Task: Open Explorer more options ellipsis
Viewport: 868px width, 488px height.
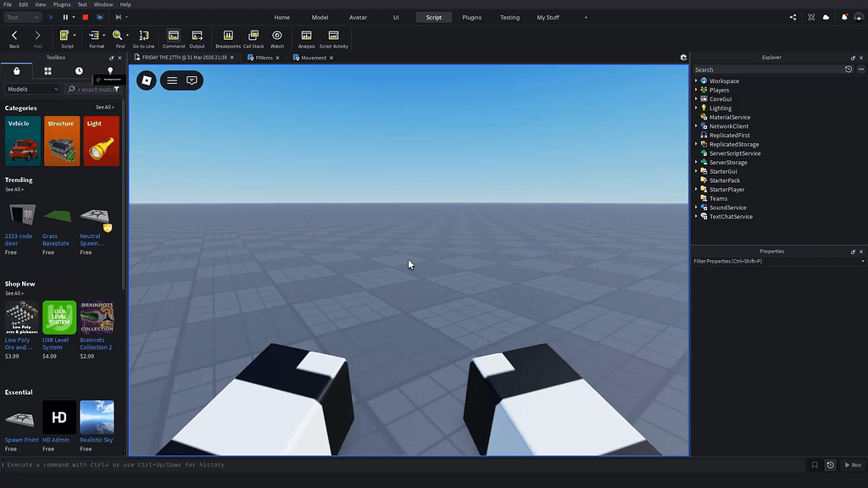Action: pos(861,69)
